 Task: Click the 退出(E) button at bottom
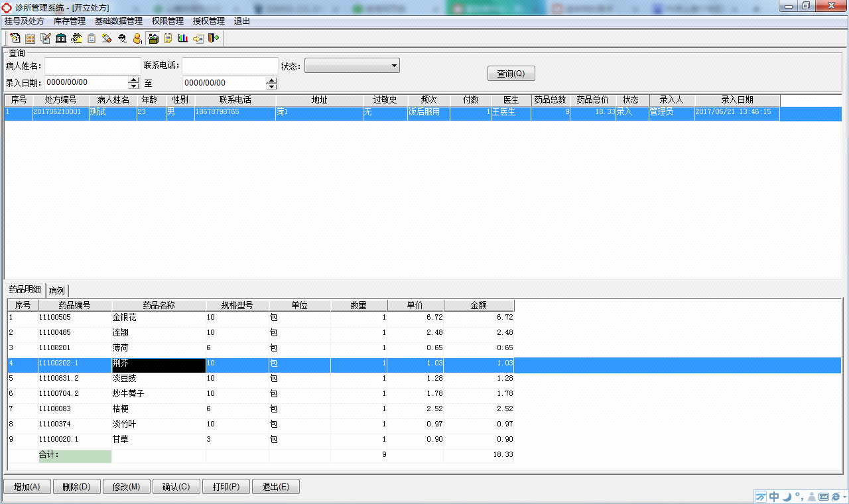tap(276, 487)
